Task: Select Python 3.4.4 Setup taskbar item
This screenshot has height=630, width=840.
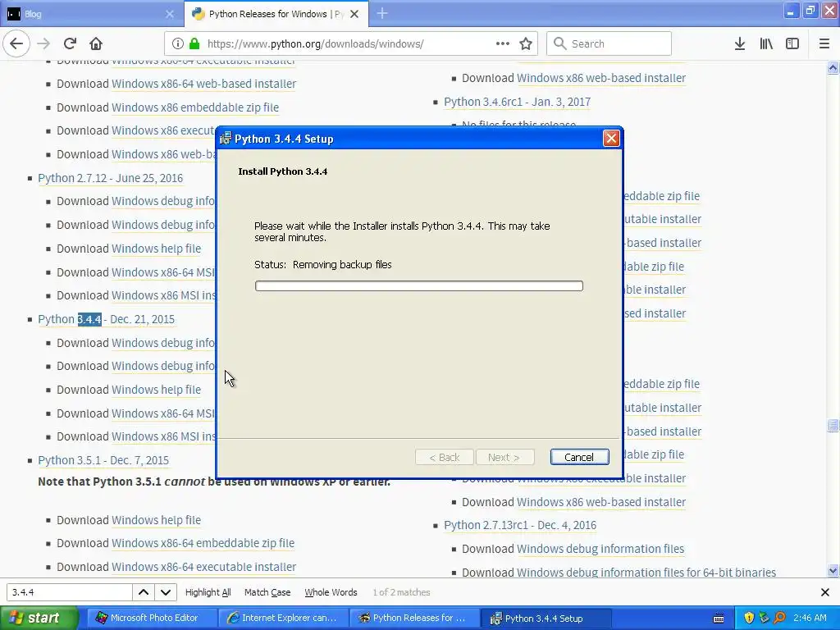Action: 546,618
